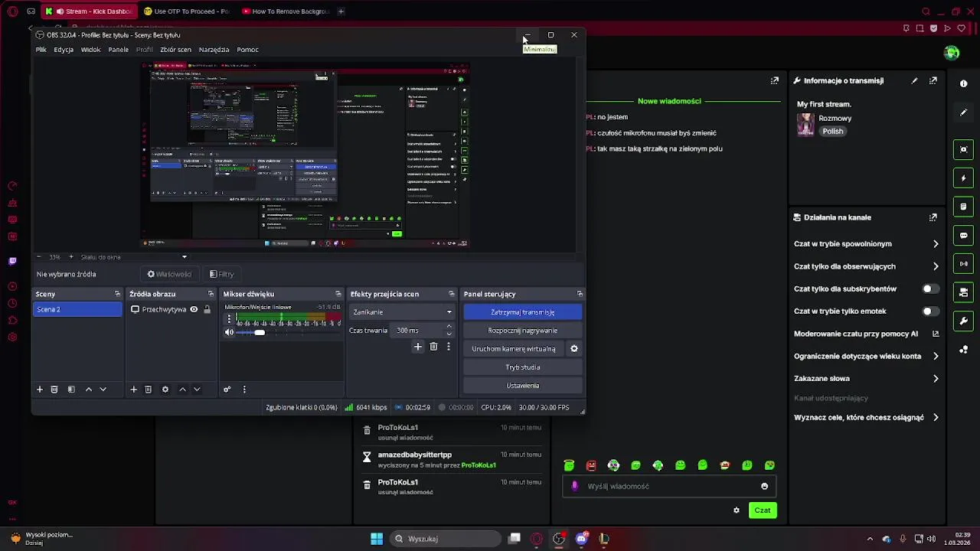Enable Czat w trybie tylko emotek switch
This screenshot has height=551, width=980.
pyautogui.click(x=930, y=311)
